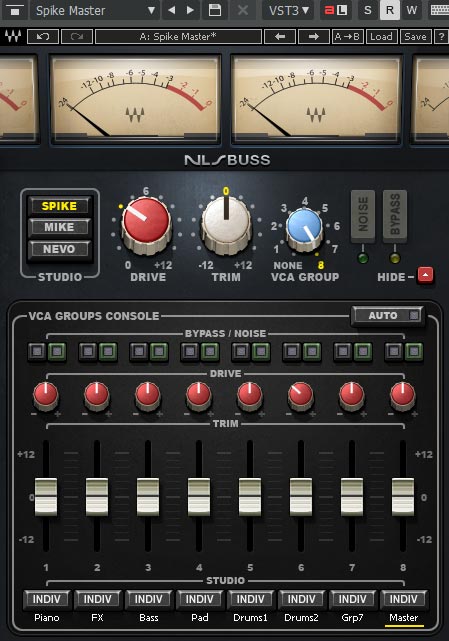Toggle bypass for group 1 Piano

tap(37, 351)
